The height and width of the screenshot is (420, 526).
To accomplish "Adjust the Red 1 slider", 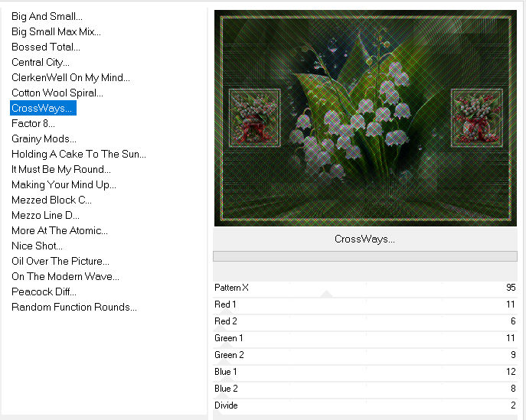I will click(x=365, y=306).
